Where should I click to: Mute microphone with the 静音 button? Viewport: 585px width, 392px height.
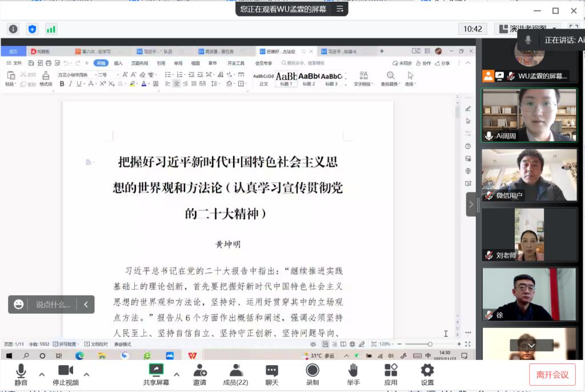tap(21, 374)
